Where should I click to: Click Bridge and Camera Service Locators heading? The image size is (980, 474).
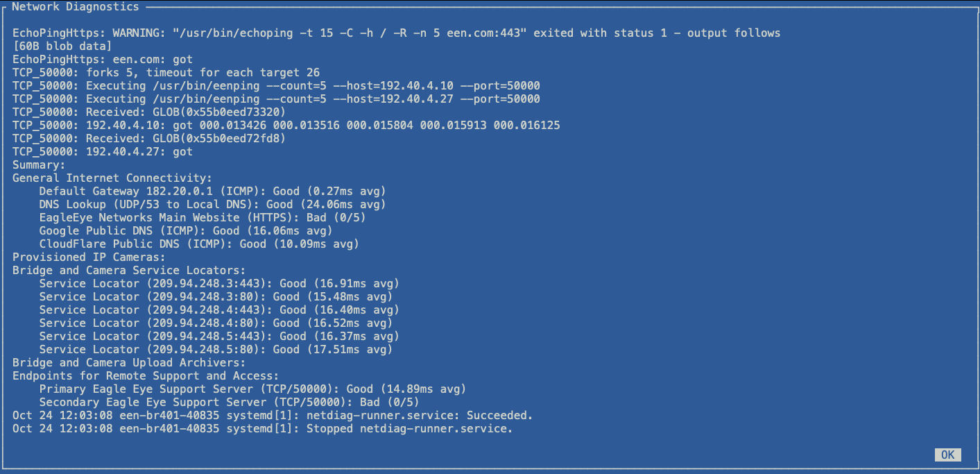point(129,271)
